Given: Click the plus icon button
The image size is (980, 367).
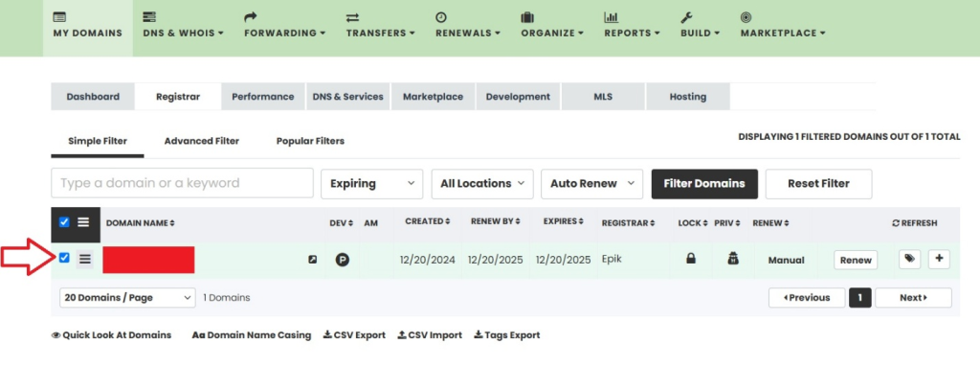Looking at the screenshot, I should (x=939, y=259).
